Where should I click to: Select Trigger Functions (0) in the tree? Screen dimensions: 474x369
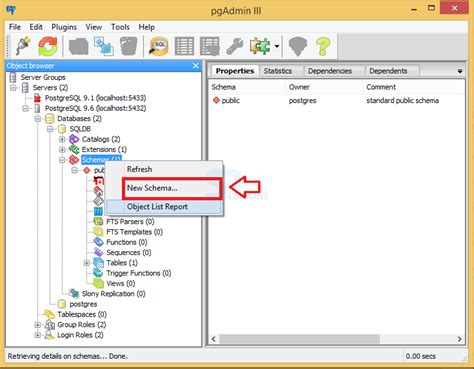139,273
